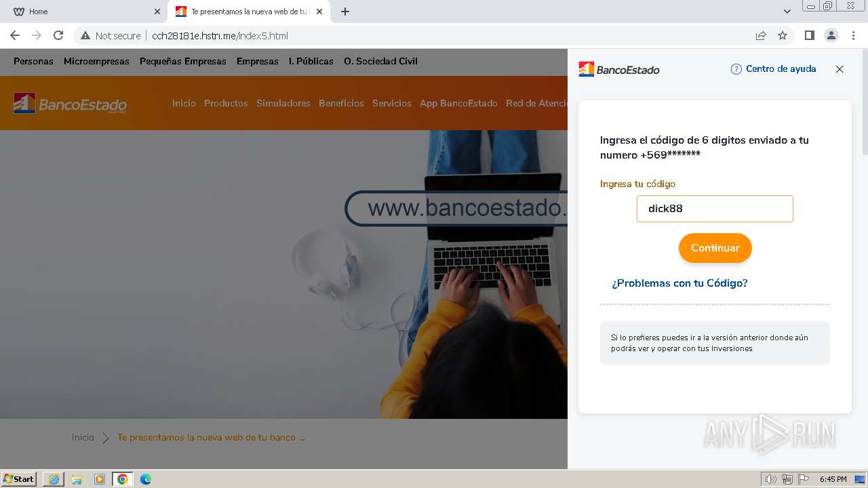
Task: Open Servicios in navigation bar
Action: click(392, 103)
